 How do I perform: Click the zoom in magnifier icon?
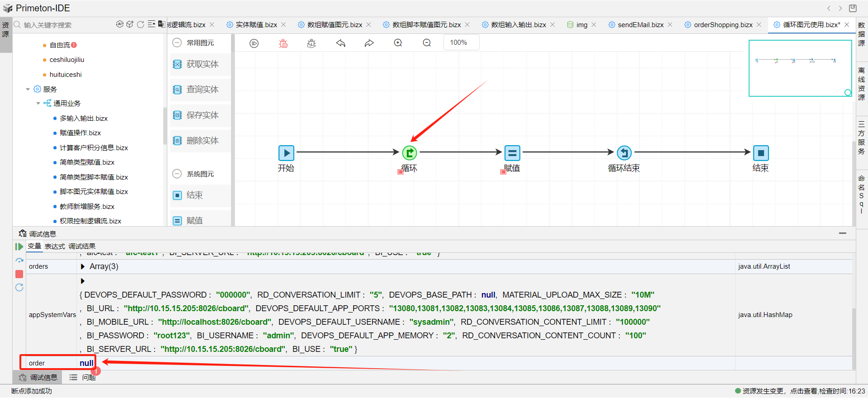[398, 43]
